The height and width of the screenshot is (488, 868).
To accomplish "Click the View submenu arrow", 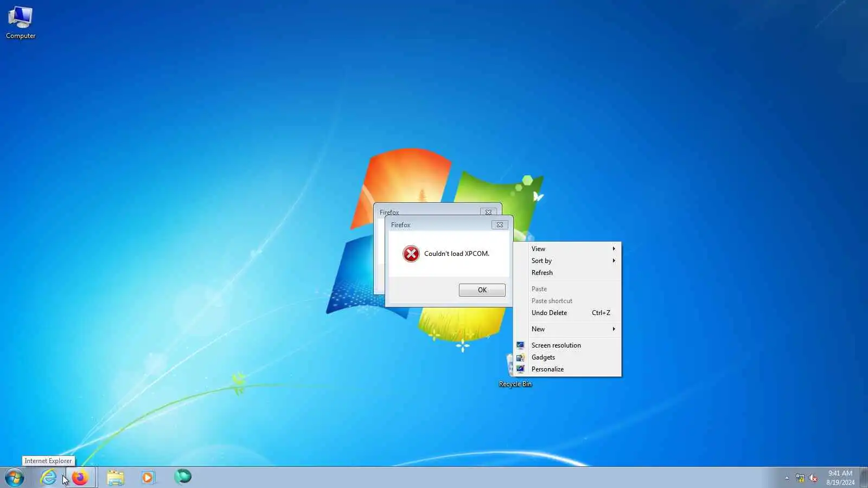I will tap(614, 249).
